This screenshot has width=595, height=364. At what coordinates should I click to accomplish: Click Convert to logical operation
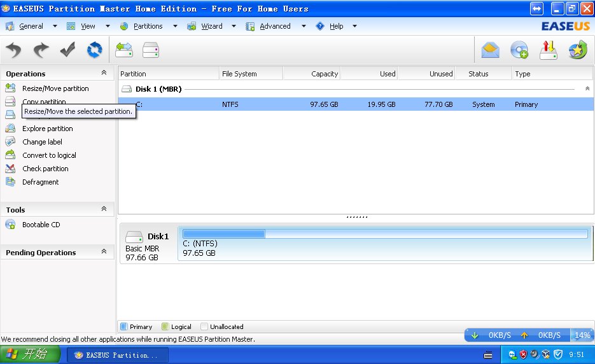49,155
